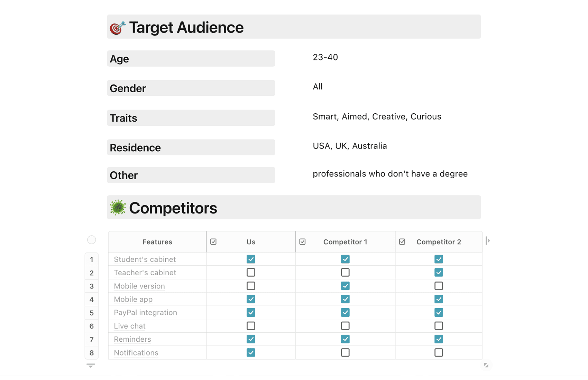Expand rows using bottom-left table handle
The height and width of the screenshot is (380, 588).
click(91, 365)
